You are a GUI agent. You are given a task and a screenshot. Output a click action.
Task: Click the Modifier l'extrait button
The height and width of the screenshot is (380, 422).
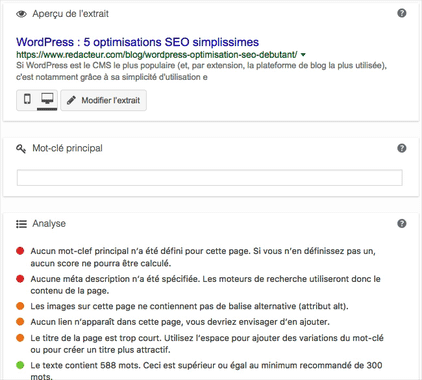click(x=104, y=100)
